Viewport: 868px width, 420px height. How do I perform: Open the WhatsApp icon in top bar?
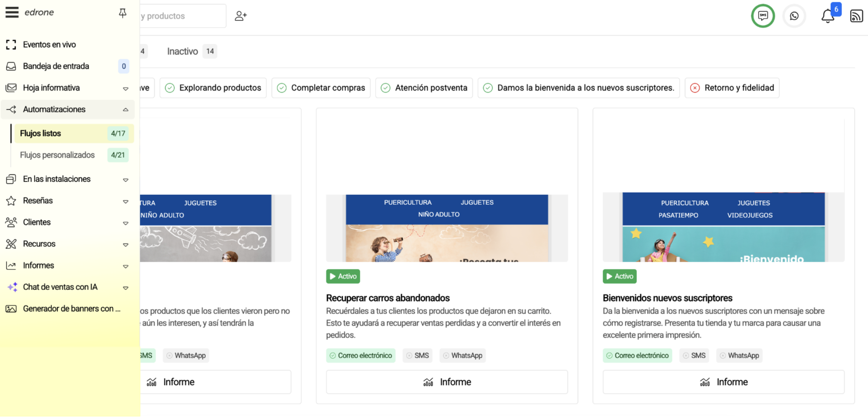794,16
